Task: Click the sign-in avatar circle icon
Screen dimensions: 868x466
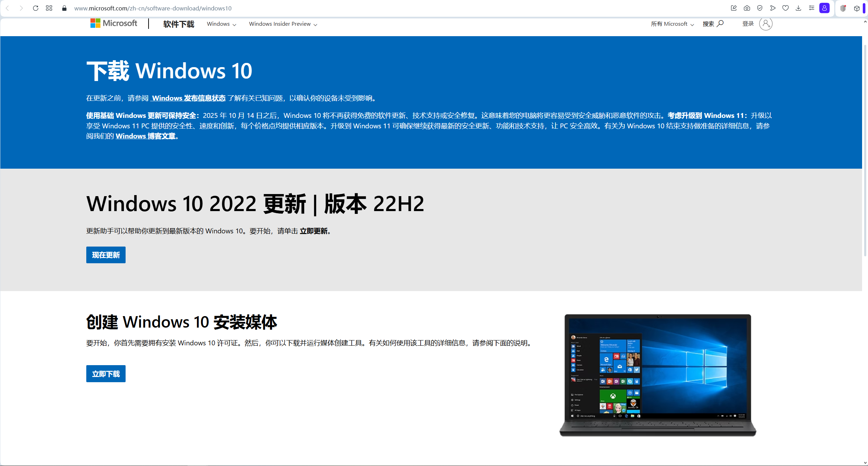Action: (x=766, y=24)
